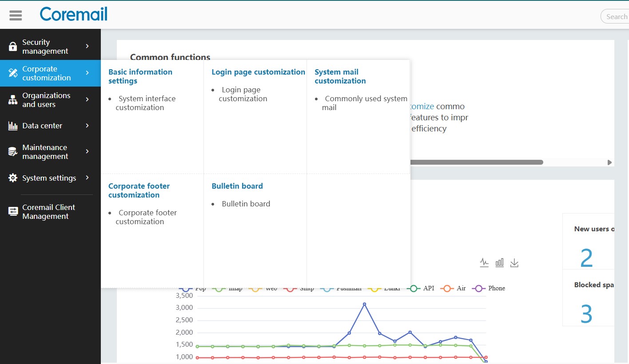
Task: Click the Security management lock icon
Action: point(13,47)
